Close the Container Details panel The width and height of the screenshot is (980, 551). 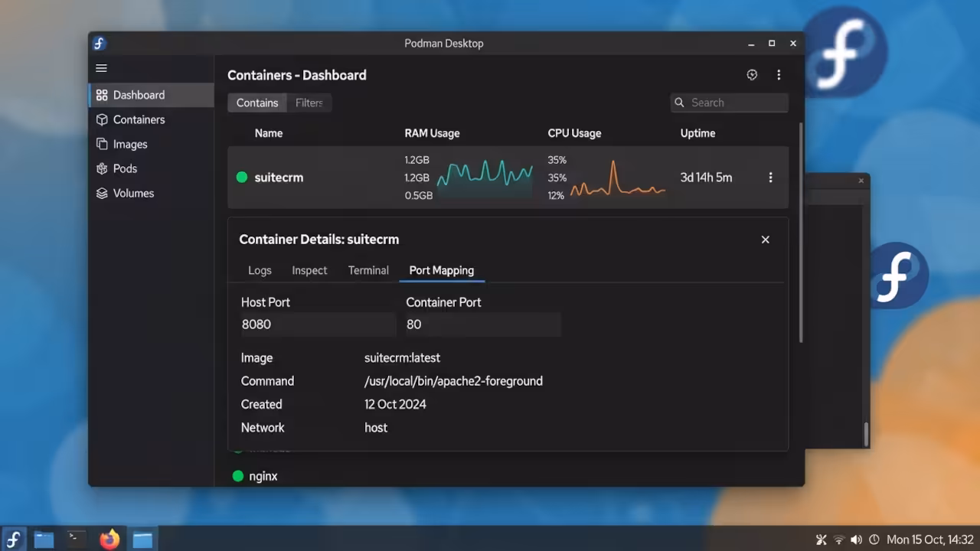[765, 240]
